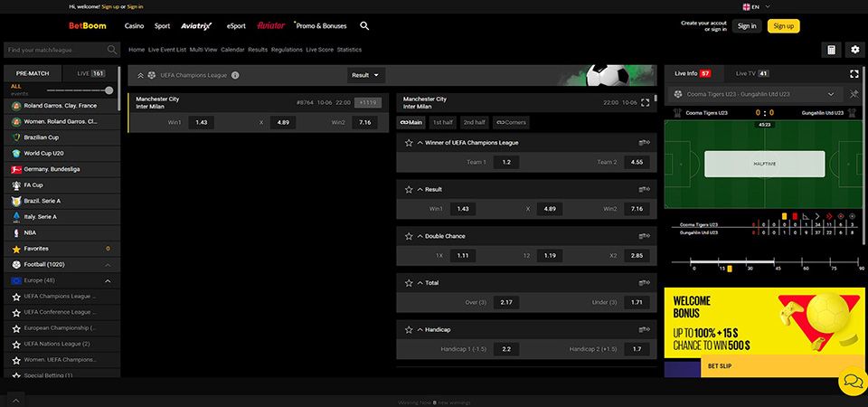Click the Winner of UEFA Champions League options icon
The image size is (868, 407).
(x=644, y=143)
